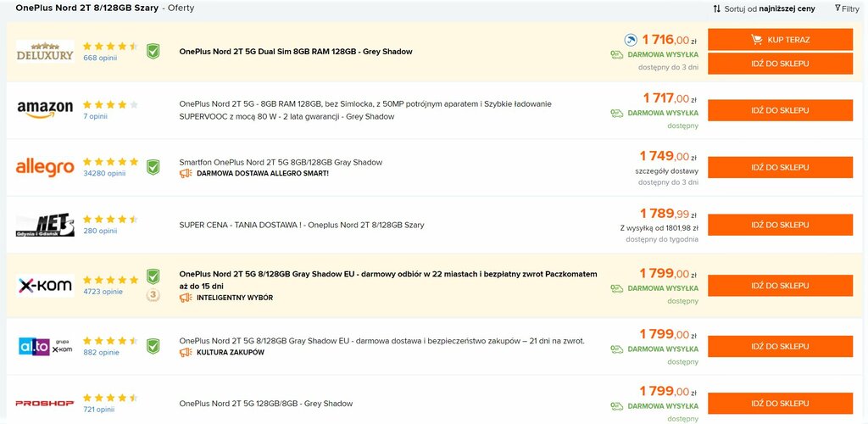Go to the Amazon shop via Idź do sklepu
This screenshot has height=424, width=868.
pos(780,110)
